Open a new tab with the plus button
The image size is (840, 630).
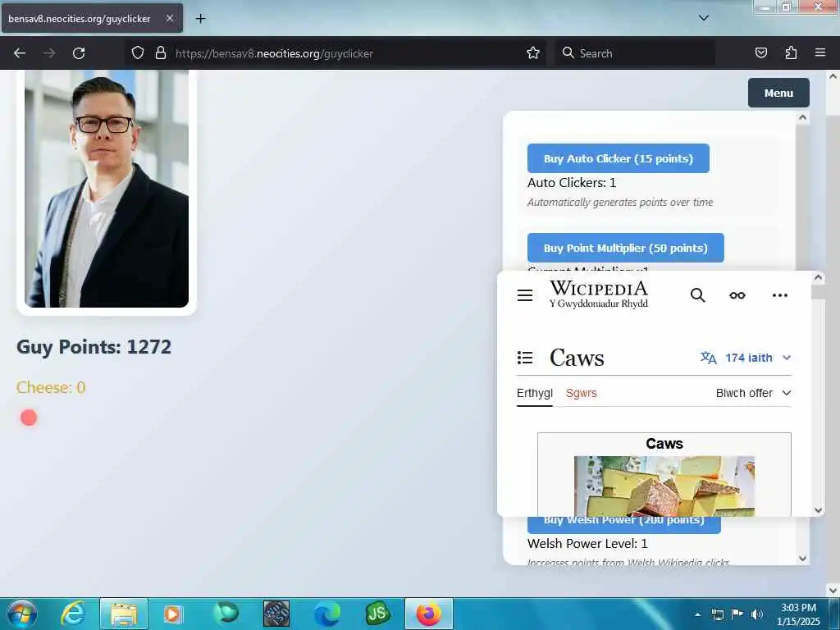point(200,19)
